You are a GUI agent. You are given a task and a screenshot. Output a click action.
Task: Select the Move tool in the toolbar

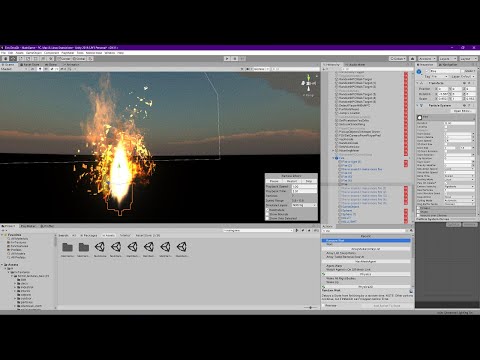tap(13, 59)
